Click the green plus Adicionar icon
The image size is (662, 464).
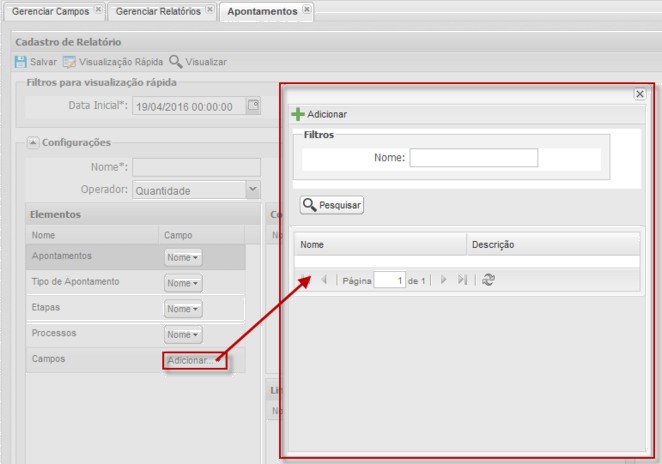click(x=298, y=114)
